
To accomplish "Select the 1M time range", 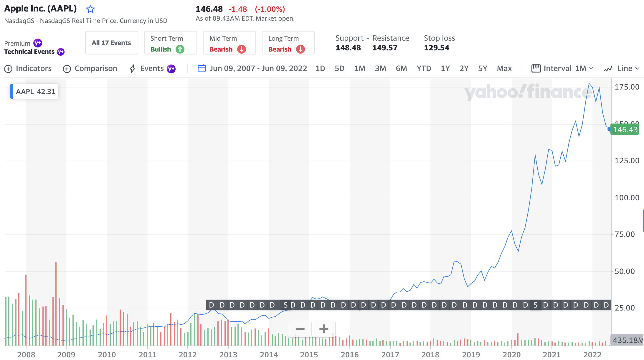I will tap(360, 69).
